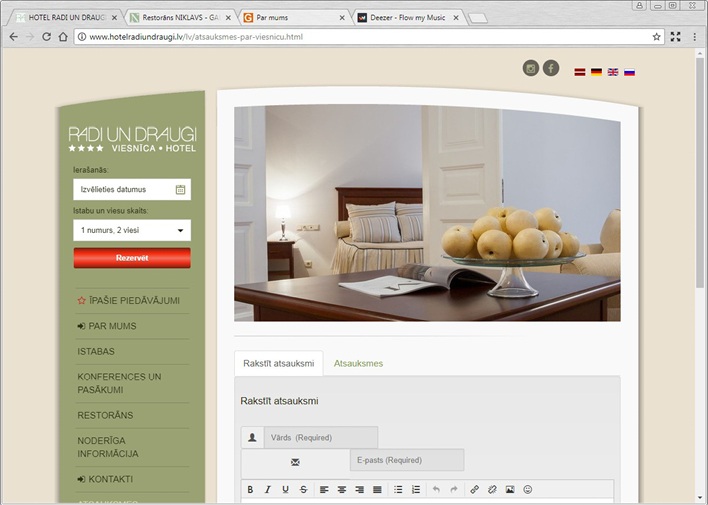This screenshot has width=708, height=505.
Task: Click the Vārds (Required) name field
Action: (x=321, y=437)
